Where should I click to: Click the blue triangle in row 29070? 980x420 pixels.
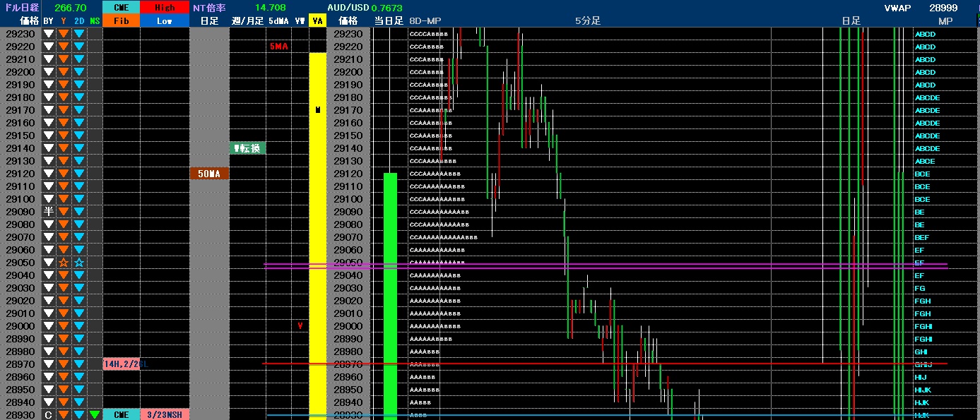pyautogui.click(x=79, y=237)
